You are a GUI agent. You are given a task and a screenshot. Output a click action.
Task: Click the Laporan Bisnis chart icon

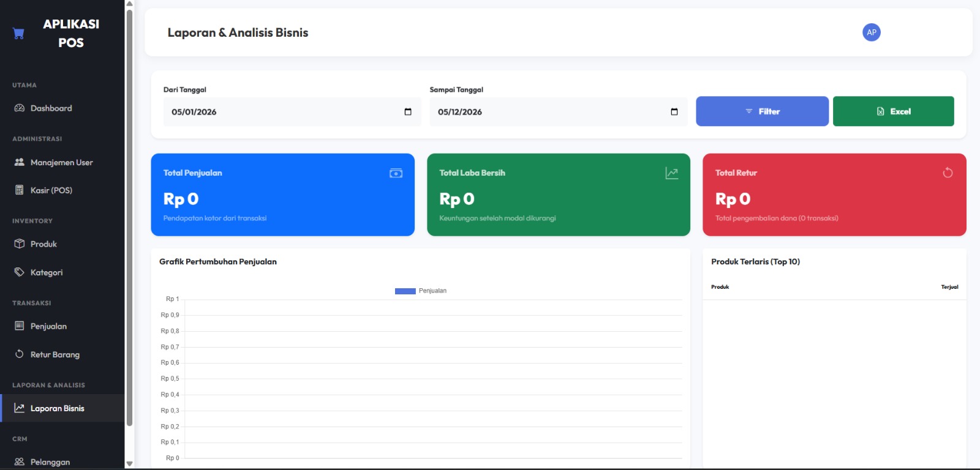click(19, 408)
